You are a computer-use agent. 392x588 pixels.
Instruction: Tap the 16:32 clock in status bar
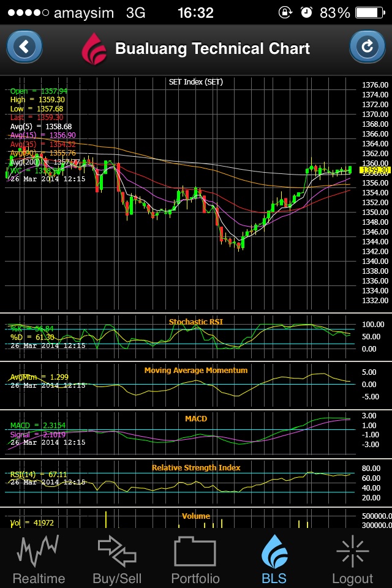(195, 13)
